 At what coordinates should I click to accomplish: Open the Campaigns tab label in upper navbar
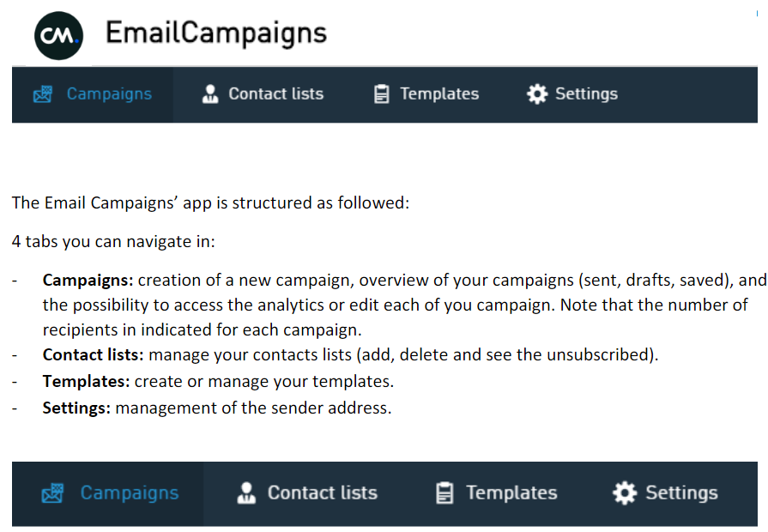pos(109,94)
